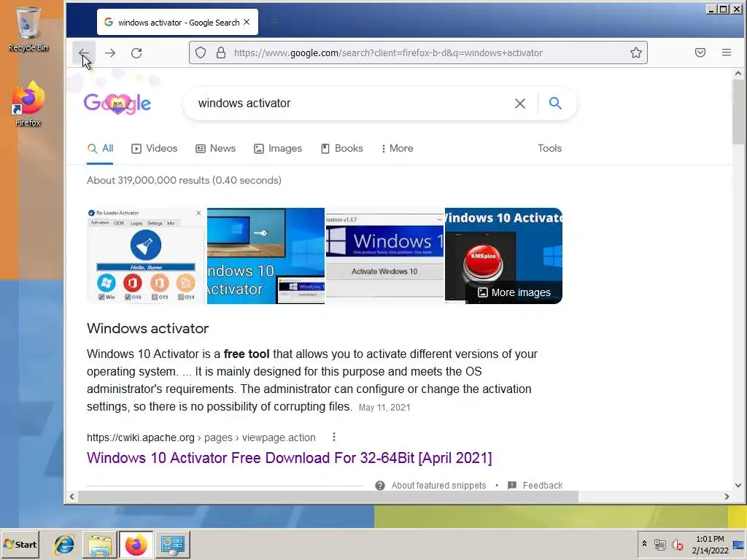Close the Google Search tab
Screen dimensions: 747x560
(x=247, y=22)
